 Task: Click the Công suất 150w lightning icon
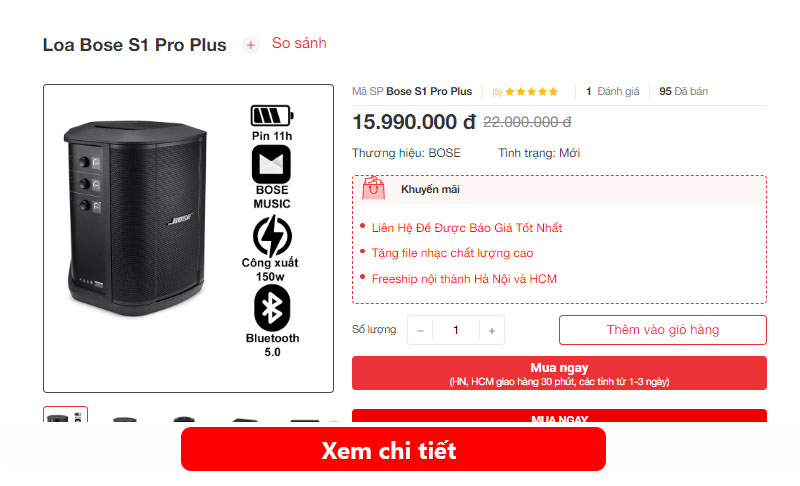pyautogui.click(x=272, y=236)
